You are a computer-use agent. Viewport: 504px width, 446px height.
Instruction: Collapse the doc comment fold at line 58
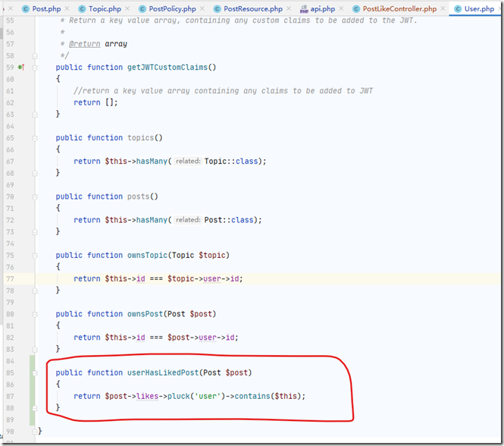click(x=35, y=56)
